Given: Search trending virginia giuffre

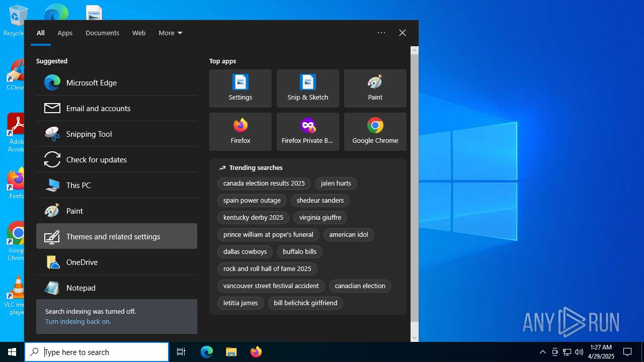Looking at the screenshot, I should pyautogui.click(x=320, y=218).
